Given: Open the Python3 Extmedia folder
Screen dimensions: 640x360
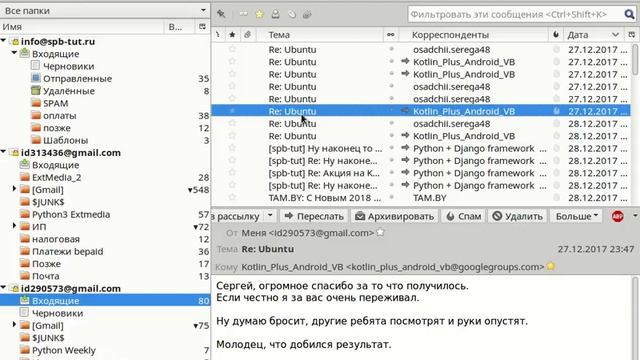Looking at the screenshot, I should coord(71,214).
